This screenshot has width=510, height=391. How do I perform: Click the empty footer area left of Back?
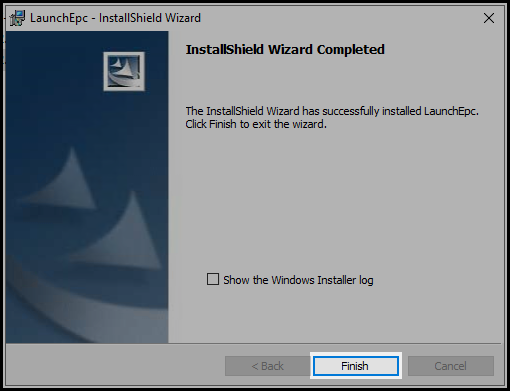[115, 366]
